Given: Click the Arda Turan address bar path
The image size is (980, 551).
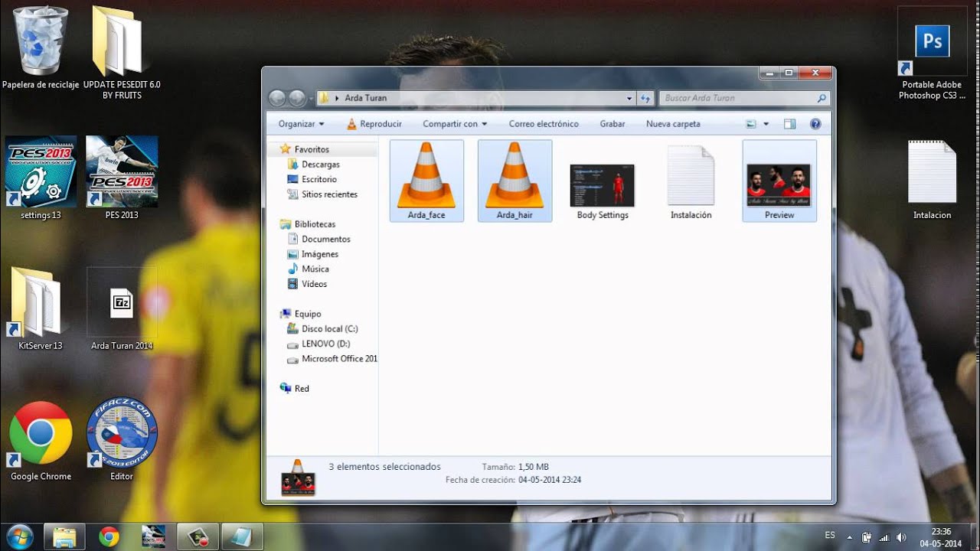Looking at the screenshot, I should (366, 98).
